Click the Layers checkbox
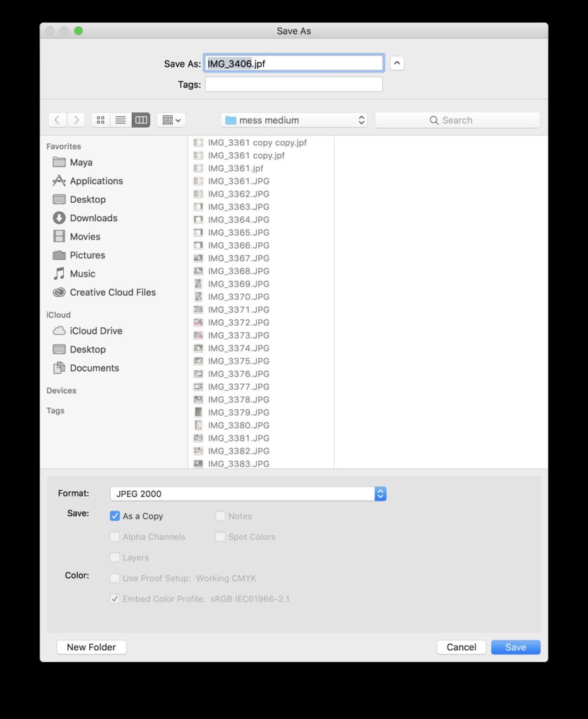The height and width of the screenshot is (719, 588). tap(114, 558)
